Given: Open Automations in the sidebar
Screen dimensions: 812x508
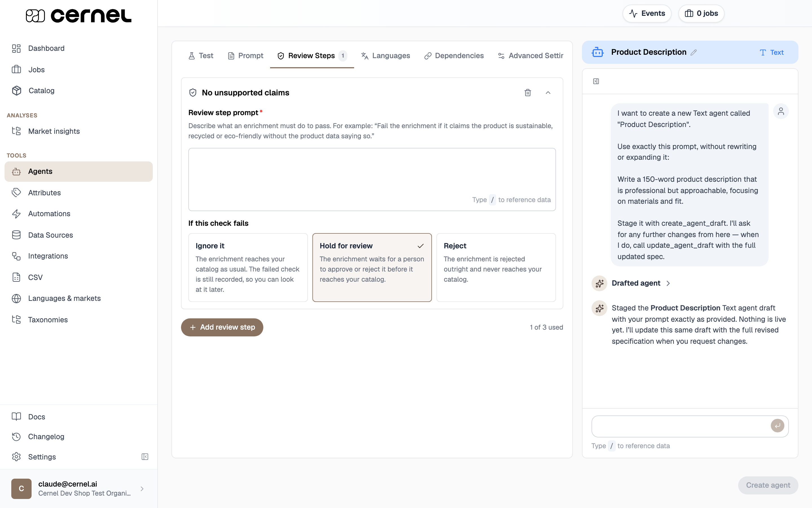Looking at the screenshot, I should click(78, 214).
